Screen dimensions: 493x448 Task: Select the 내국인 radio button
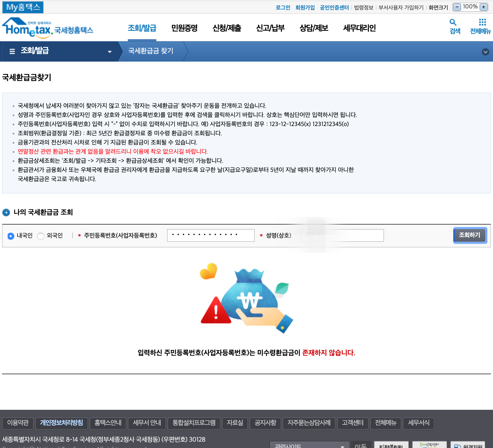pyautogui.click(x=11, y=236)
